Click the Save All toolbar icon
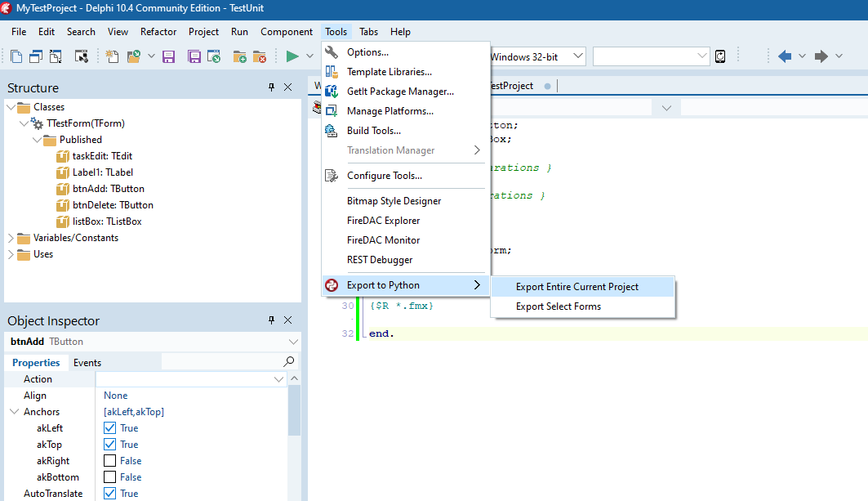This screenshot has height=501, width=868. 193,56
